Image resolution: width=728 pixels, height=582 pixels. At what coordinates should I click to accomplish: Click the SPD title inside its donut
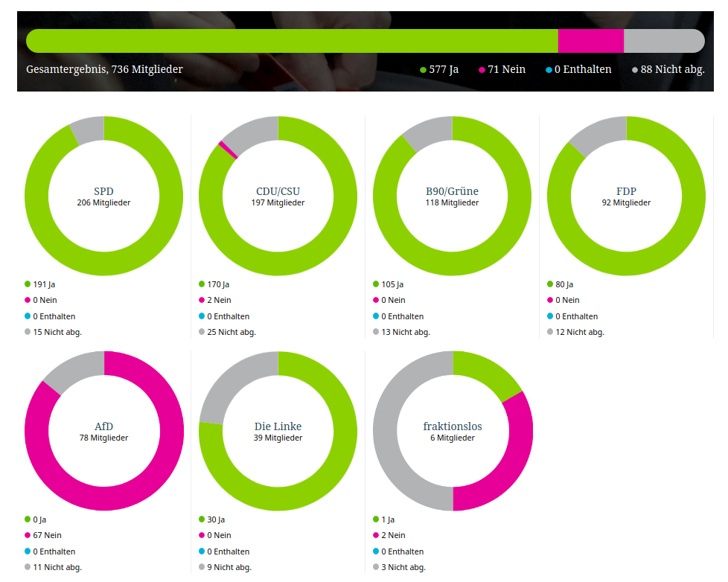click(103, 191)
